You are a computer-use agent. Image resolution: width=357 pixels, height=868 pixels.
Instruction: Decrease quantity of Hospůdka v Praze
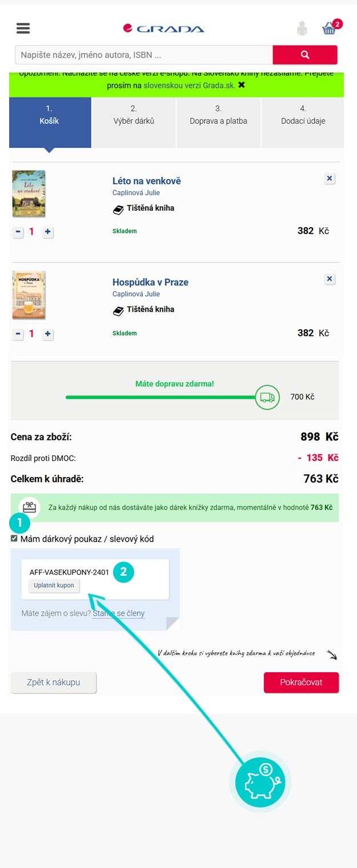(18, 334)
